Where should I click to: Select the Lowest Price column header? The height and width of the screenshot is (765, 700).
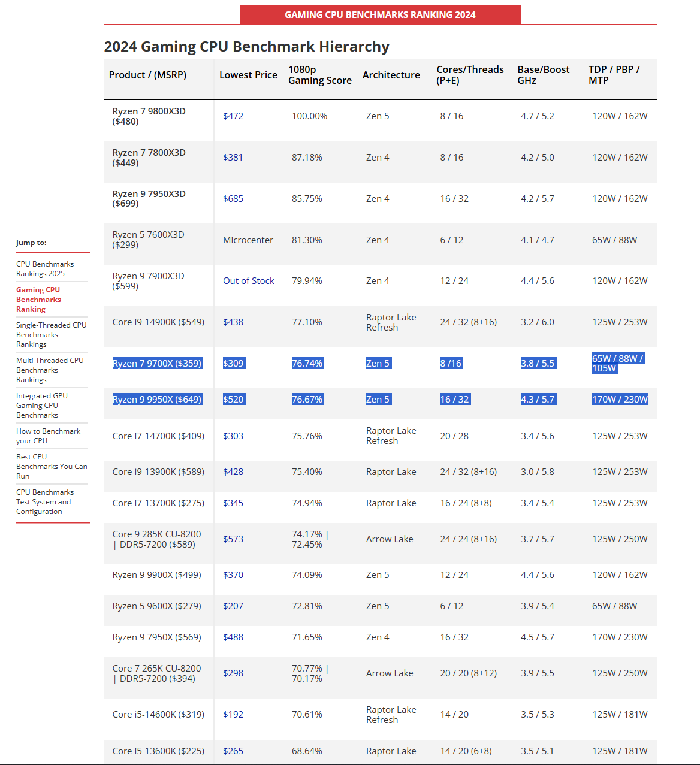click(248, 75)
